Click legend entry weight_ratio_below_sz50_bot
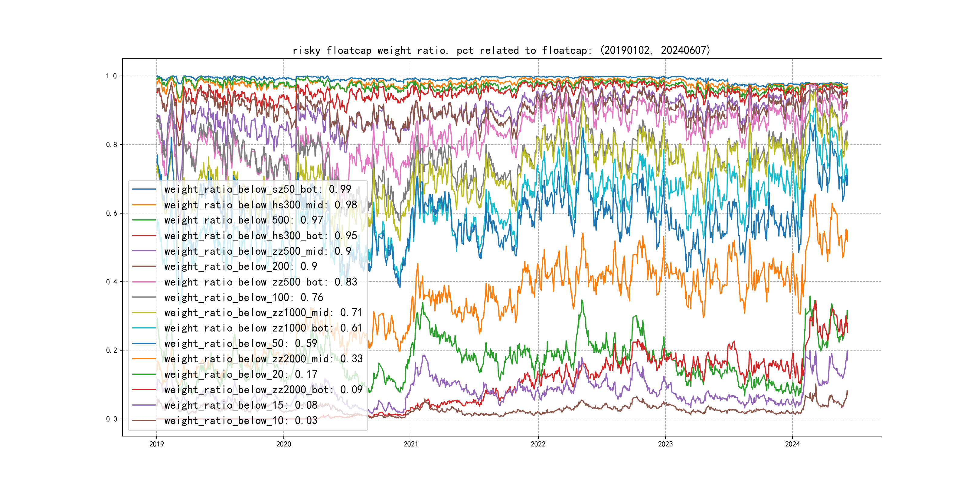The image size is (980, 490). point(258,189)
